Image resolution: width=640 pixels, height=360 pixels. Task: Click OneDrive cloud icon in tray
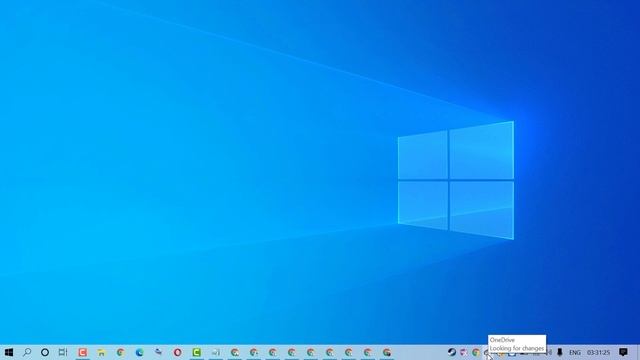pyautogui.click(x=487, y=353)
